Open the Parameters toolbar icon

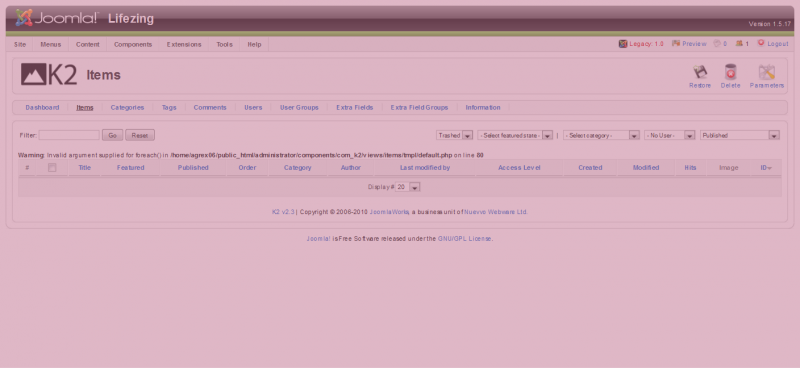pyautogui.click(x=766, y=72)
